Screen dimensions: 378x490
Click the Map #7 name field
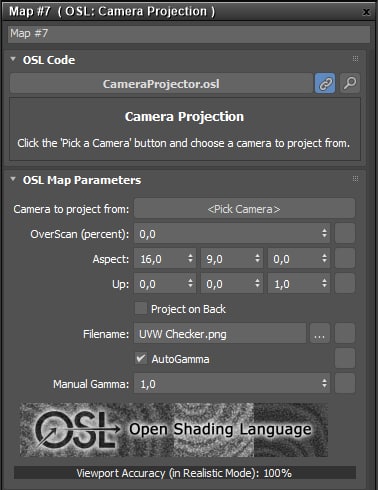[189, 34]
